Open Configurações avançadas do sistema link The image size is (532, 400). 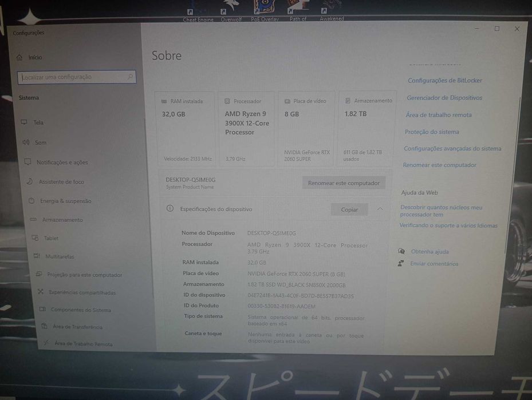click(x=452, y=148)
